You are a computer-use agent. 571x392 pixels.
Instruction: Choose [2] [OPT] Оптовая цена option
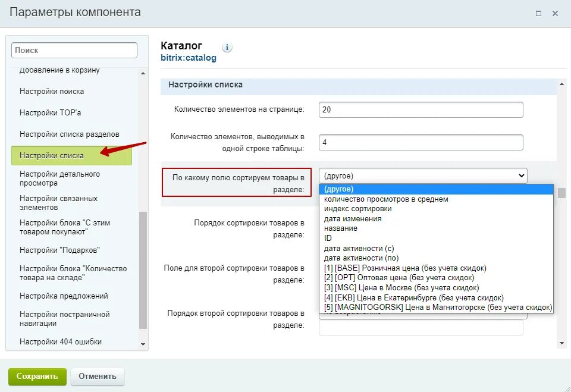pos(436,278)
